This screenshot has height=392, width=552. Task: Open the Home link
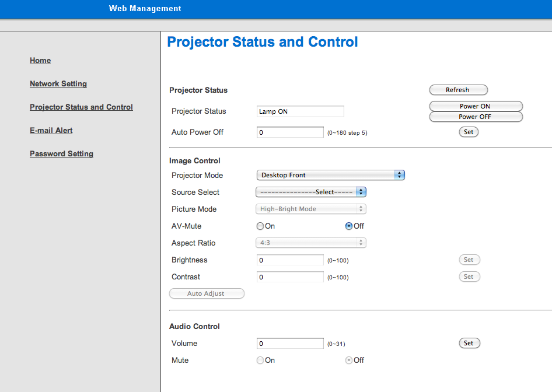[x=40, y=61]
